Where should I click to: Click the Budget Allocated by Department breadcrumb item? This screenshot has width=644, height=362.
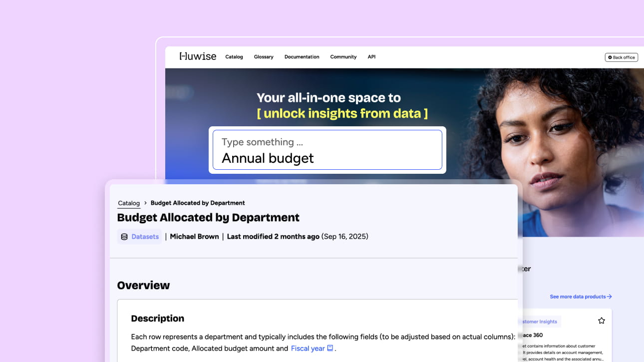click(x=198, y=203)
